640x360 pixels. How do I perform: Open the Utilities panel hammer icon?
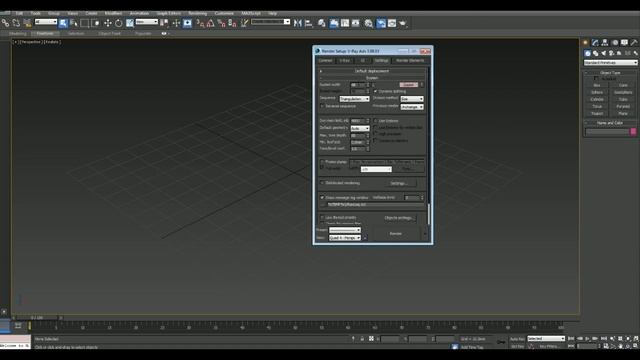point(634,42)
